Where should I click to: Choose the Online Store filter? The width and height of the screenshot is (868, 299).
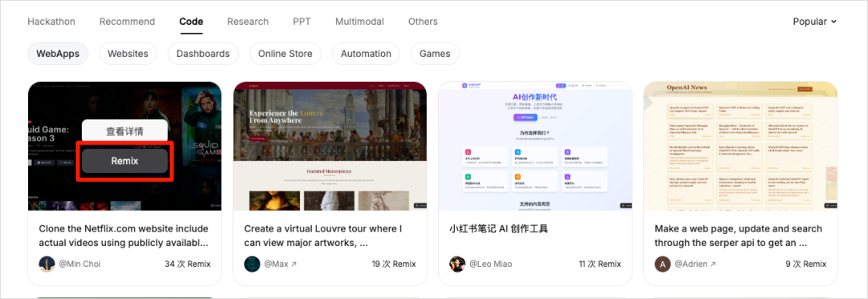(285, 54)
